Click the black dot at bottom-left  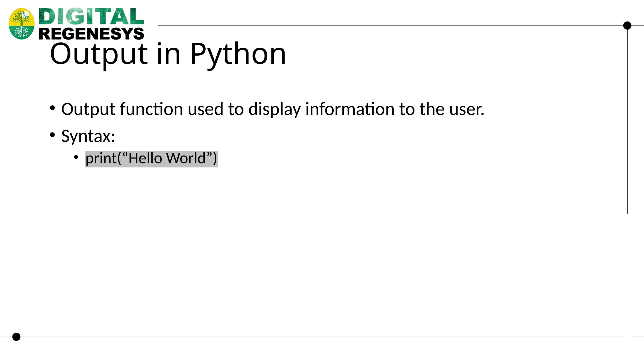[x=16, y=337]
